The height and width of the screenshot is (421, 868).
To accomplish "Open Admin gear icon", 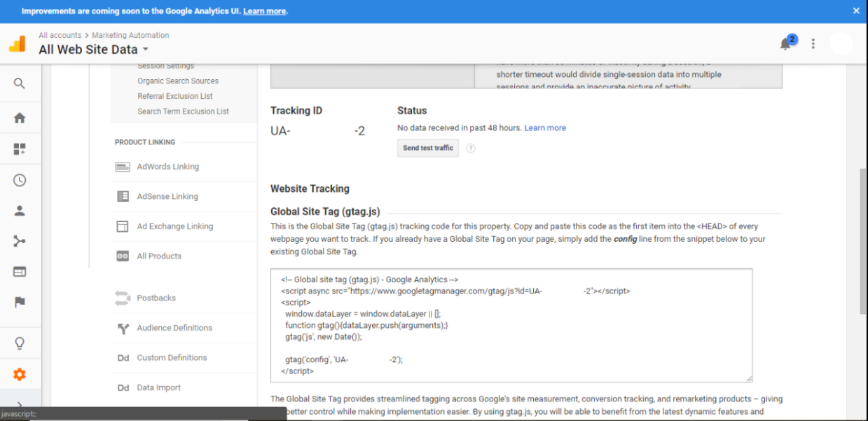I will [x=20, y=375].
